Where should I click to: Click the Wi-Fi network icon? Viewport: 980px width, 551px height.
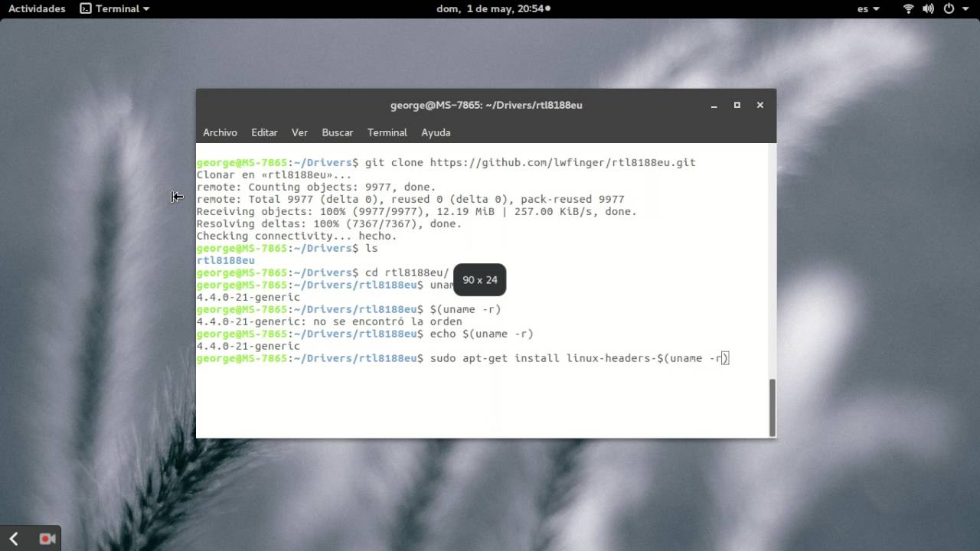[x=909, y=8]
